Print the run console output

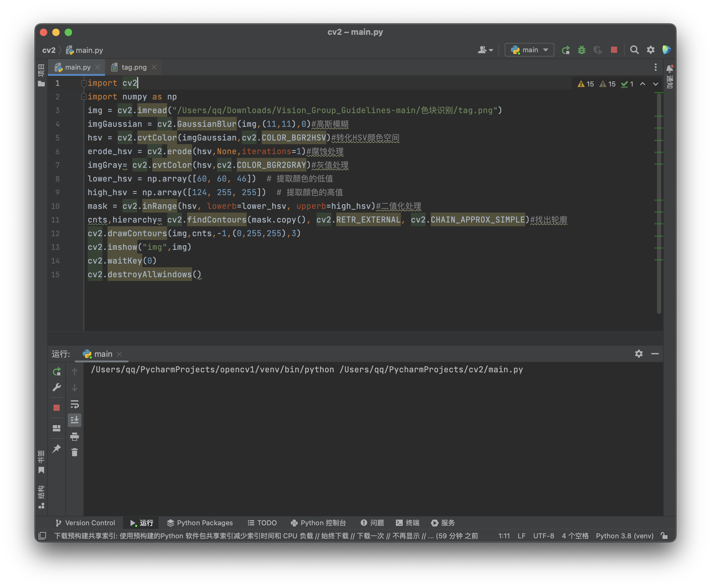pos(75,436)
